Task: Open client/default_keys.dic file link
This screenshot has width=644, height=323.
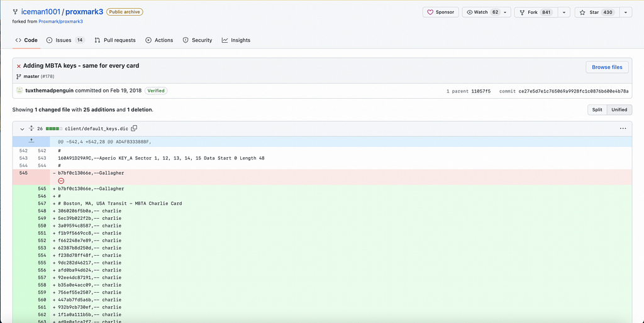Action: (x=96, y=129)
